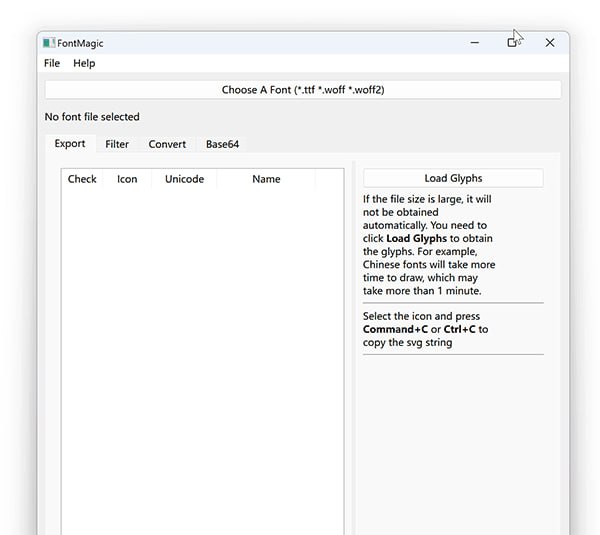The height and width of the screenshot is (535, 600).
Task: Click the splitter between list and side panel
Action: tap(353, 350)
